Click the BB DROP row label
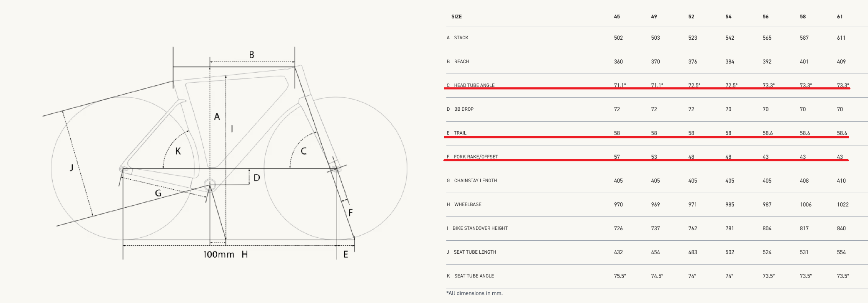Viewport: 868px width, 303px height. [x=463, y=109]
